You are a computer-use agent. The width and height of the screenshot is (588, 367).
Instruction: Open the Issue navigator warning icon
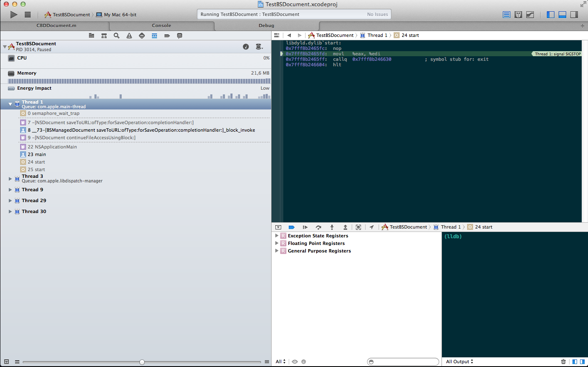tap(129, 36)
